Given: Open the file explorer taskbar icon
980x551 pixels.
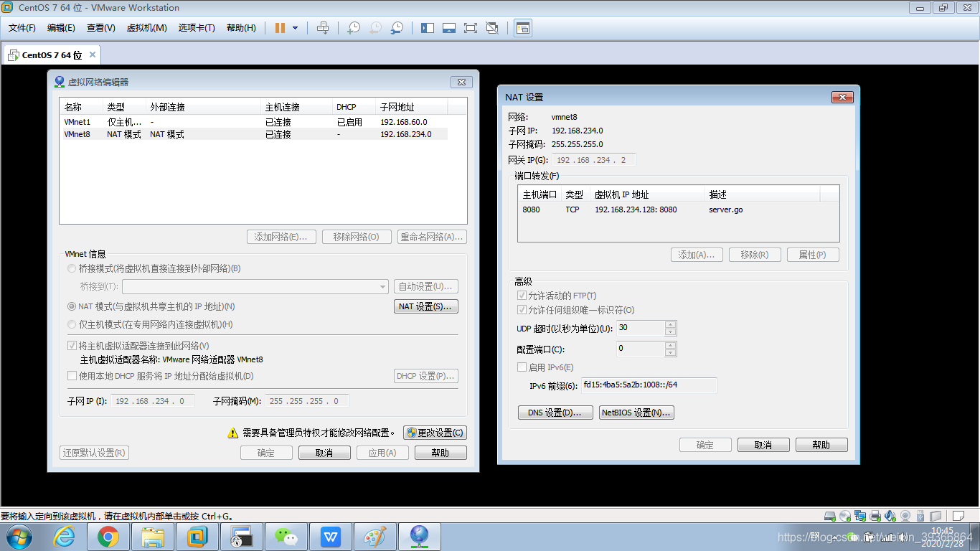Looking at the screenshot, I should click(x=153, y=537).
